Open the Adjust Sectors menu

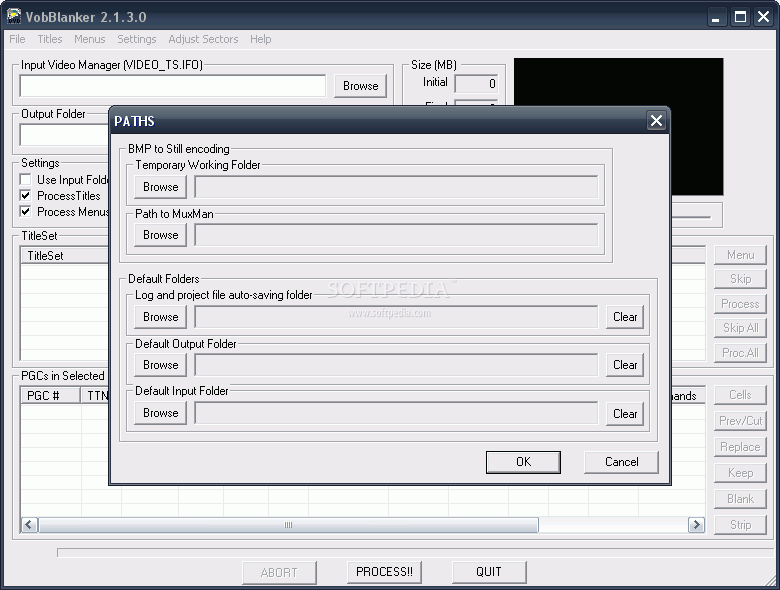coord(203,39)
